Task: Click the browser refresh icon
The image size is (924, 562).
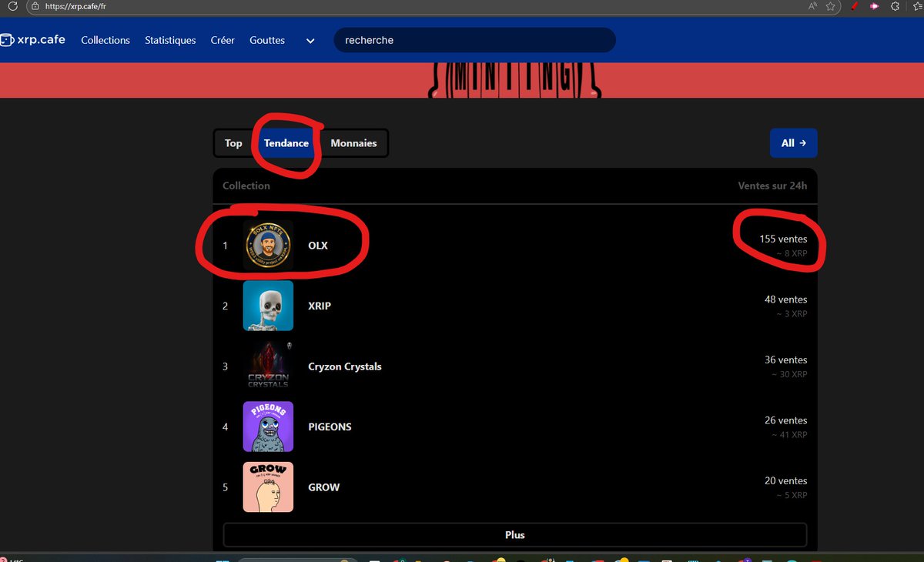Action: (x=12, y=5)
